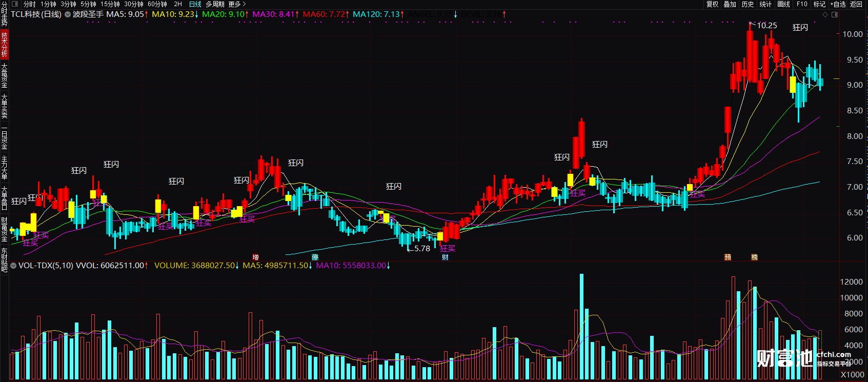The width and height of the screenshot is (868, 382).
Task: Open the indicator dropdown next to TCL科技(日线)
Action: tap(68, 14)
